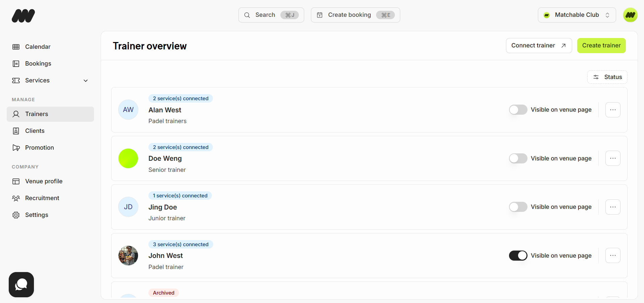Click the AW initials avatar
This screenshot has width=644, height=303.
[x=128, y=110]
